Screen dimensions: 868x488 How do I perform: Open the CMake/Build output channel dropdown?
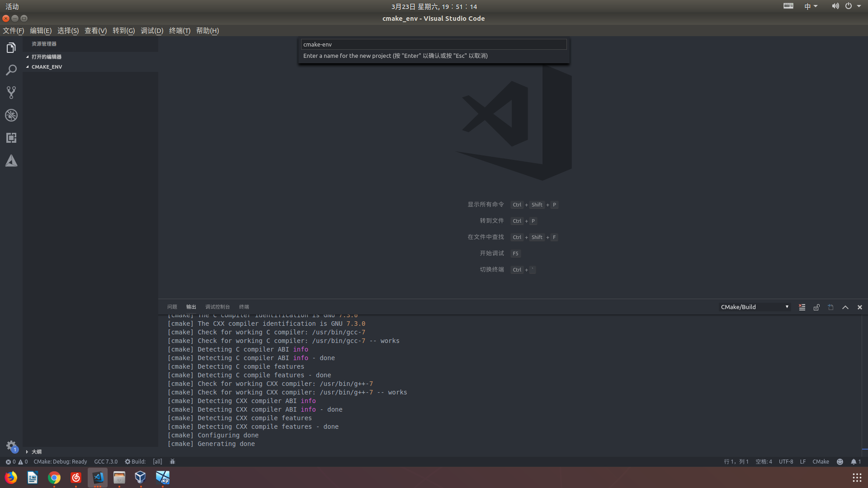pyautogui.click(x=755, y=307)
